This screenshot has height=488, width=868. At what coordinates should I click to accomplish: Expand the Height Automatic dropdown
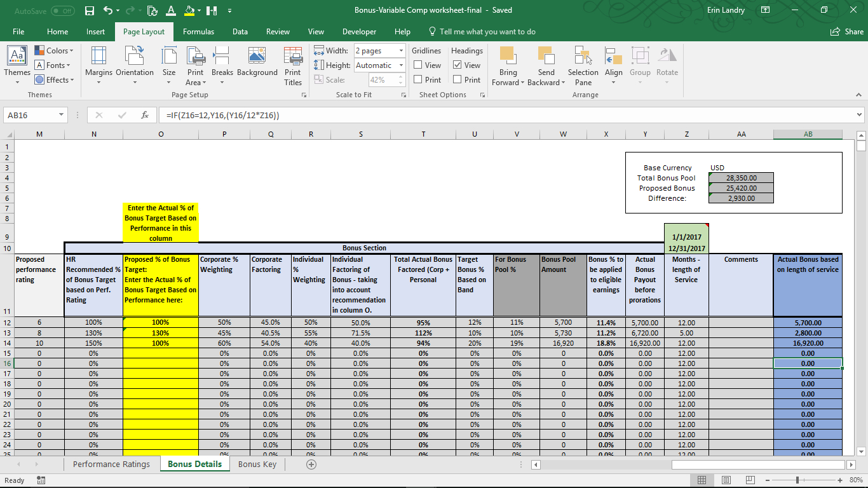401,65
